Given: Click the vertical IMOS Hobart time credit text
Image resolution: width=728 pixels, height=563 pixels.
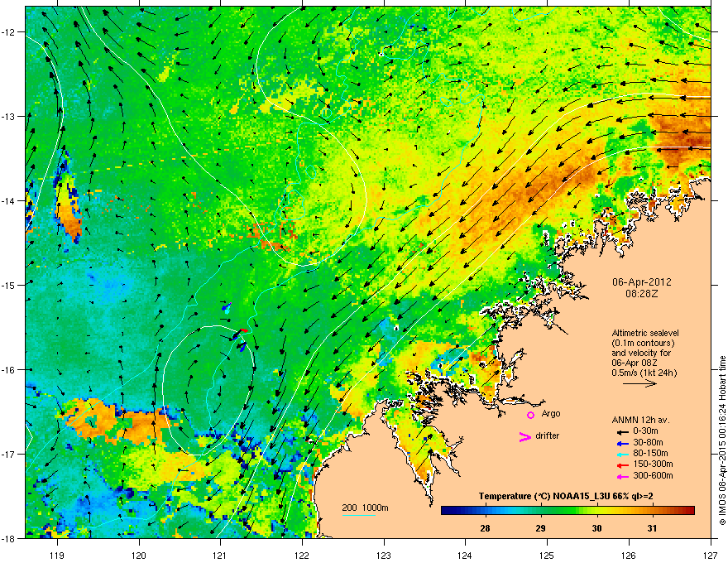Looking at the screenshot, I should coord(722,440).
